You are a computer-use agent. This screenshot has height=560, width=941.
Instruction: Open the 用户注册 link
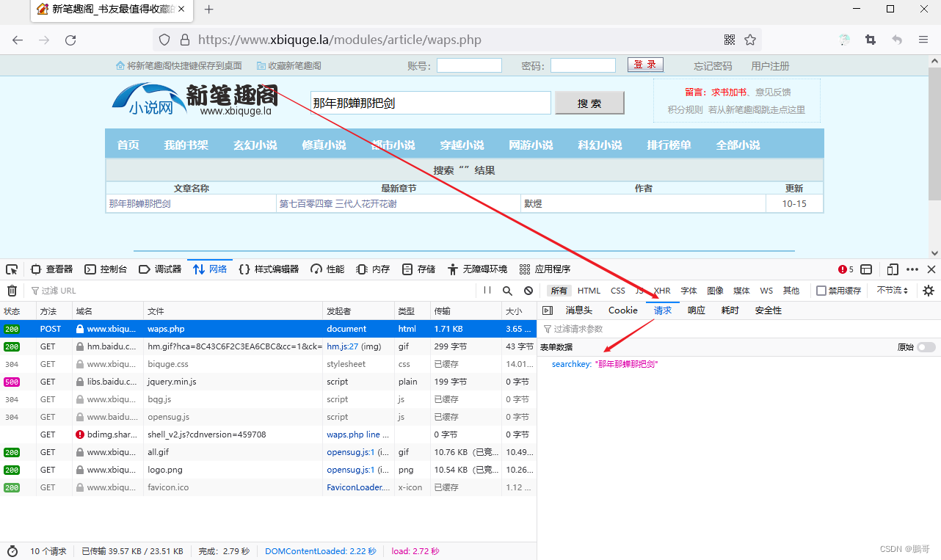pos(770,66)
